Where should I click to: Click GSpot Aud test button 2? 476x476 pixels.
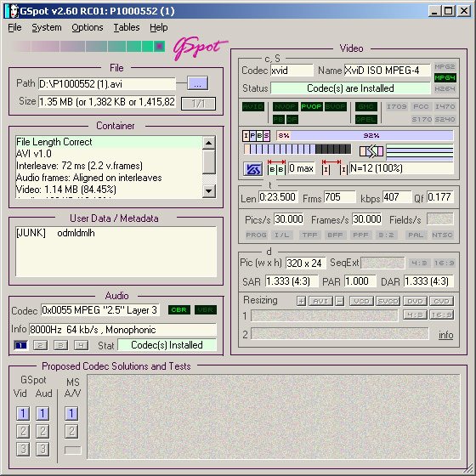[42, 432]
